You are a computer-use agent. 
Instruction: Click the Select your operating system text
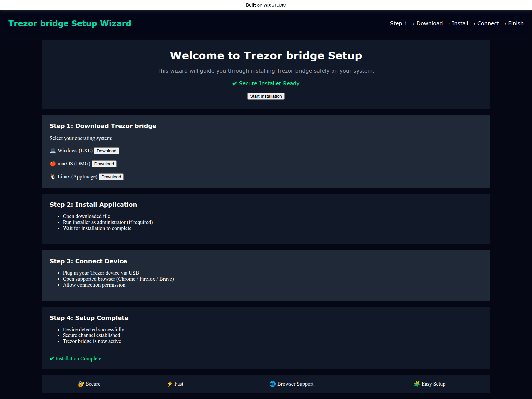click(81, 138)
